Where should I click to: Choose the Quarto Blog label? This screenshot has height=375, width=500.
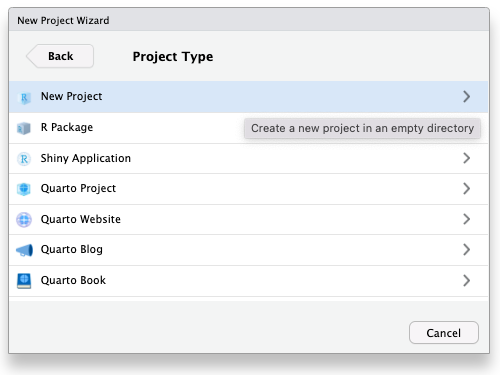pos(72,250)
